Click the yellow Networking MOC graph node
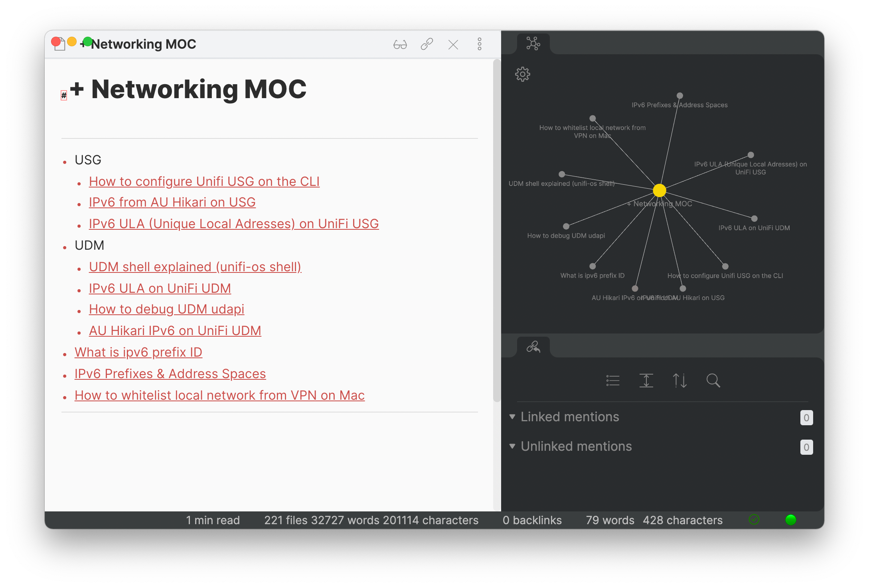869x588 pixels. (x=660, y=190)
